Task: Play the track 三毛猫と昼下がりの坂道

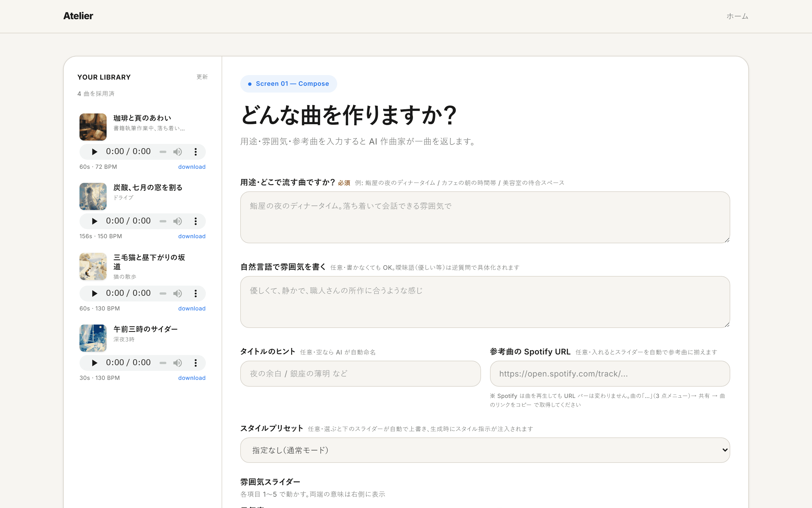Action: tap(94, 293)
